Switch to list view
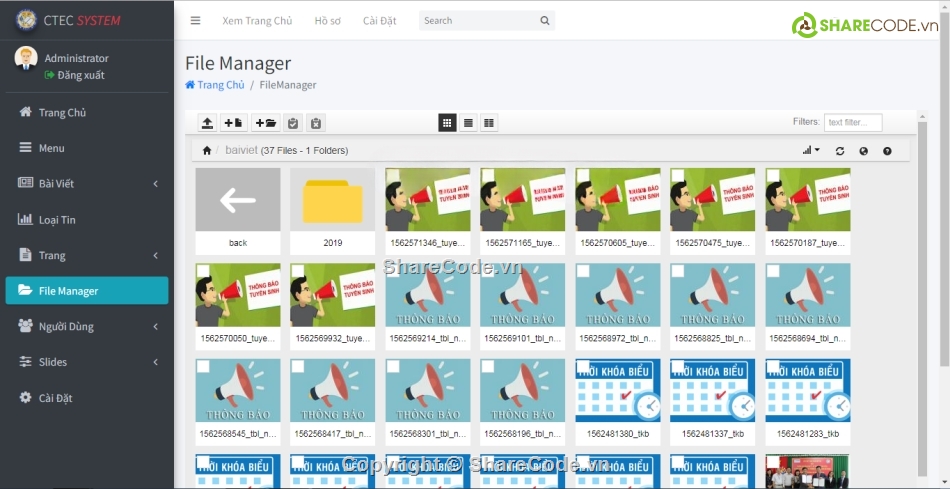950x489 pixels. pyautogui.click(x=468, y=123)
